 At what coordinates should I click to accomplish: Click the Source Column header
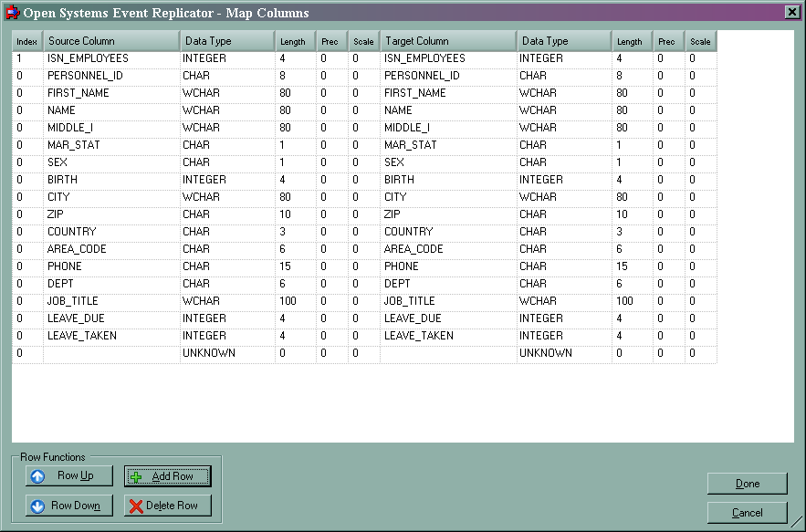[110, 41]
